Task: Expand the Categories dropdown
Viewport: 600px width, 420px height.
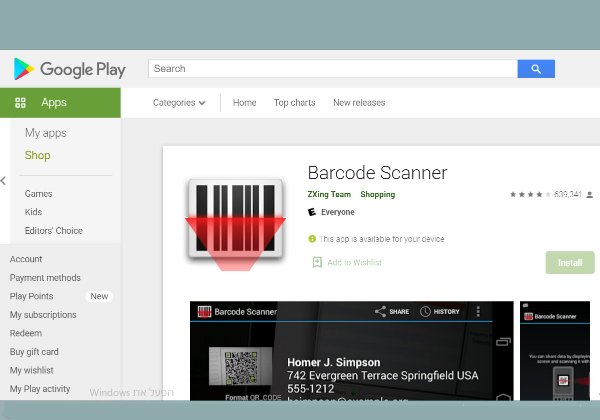Action: coord(179,103)
